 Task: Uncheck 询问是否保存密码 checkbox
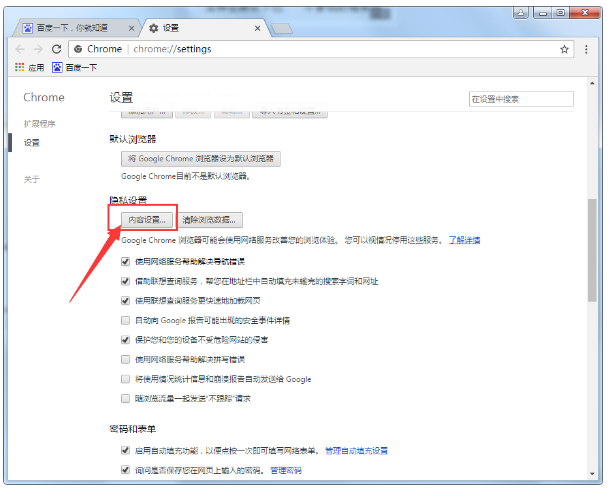click(x=125, y=470)
